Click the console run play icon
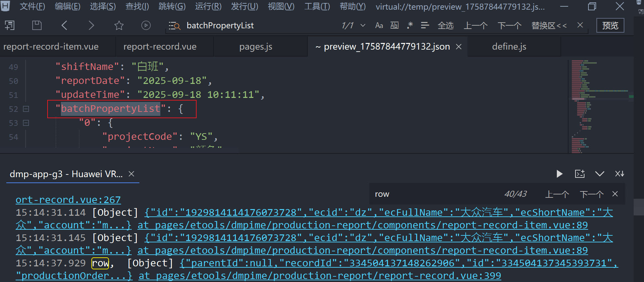 560,174
